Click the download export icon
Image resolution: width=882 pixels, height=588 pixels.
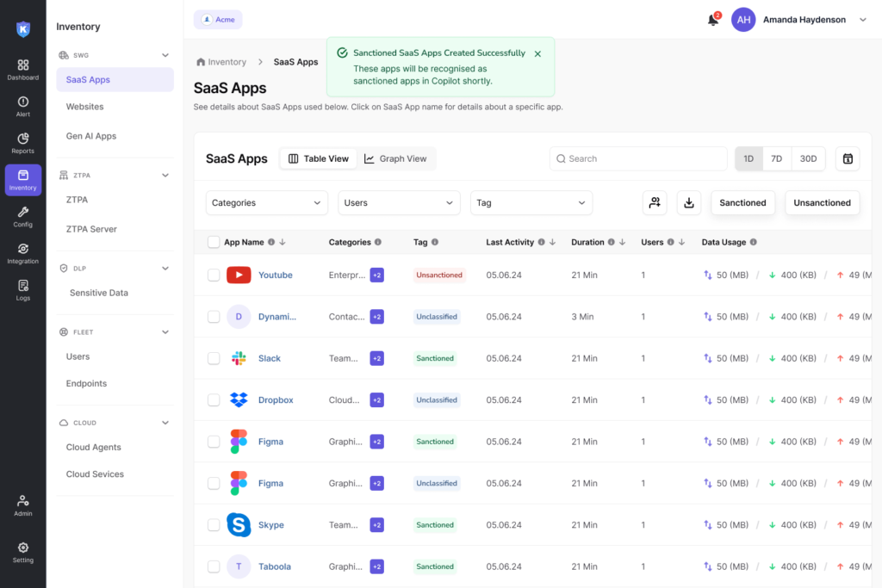click(688, 203)
